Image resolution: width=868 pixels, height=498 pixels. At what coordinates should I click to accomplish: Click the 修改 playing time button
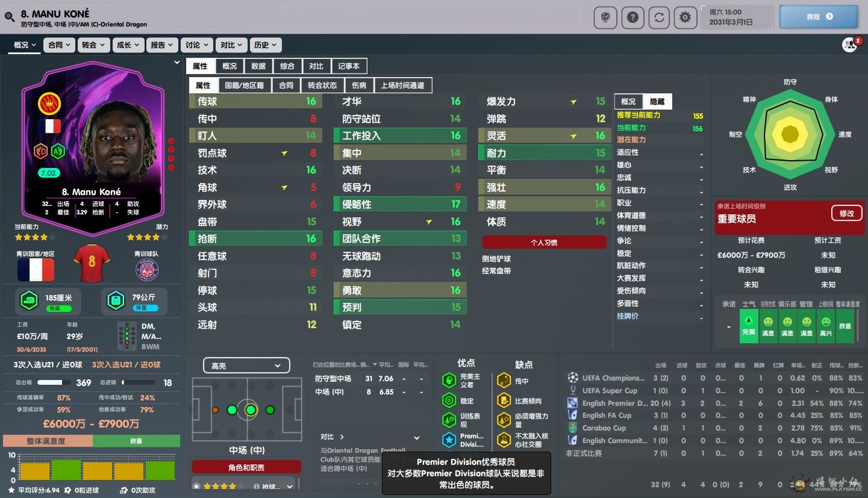[846, 213]
